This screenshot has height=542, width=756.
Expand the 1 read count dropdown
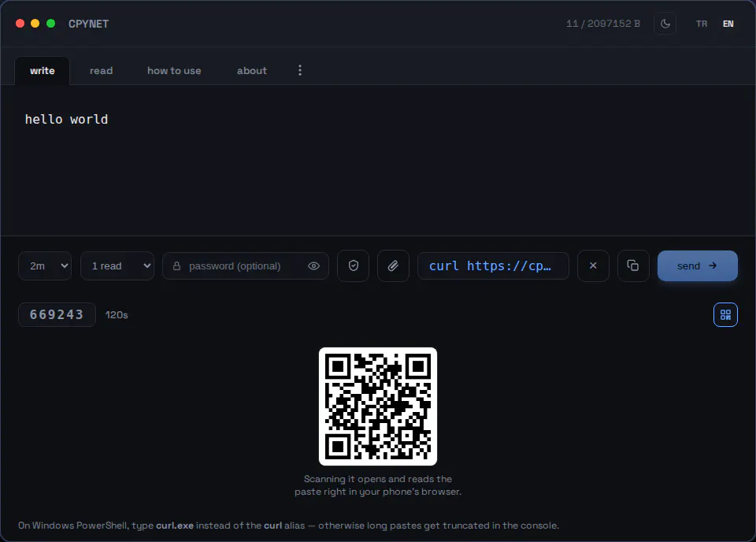(117, 265)
